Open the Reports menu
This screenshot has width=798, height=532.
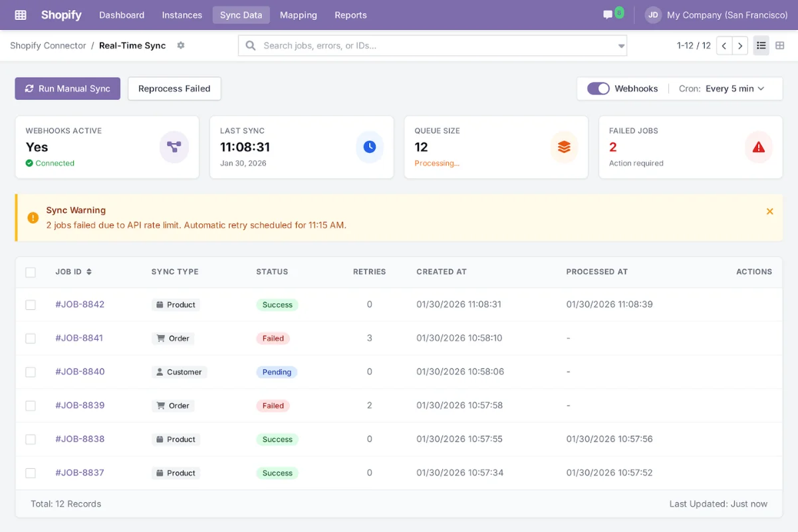click(x=350, y=15)
